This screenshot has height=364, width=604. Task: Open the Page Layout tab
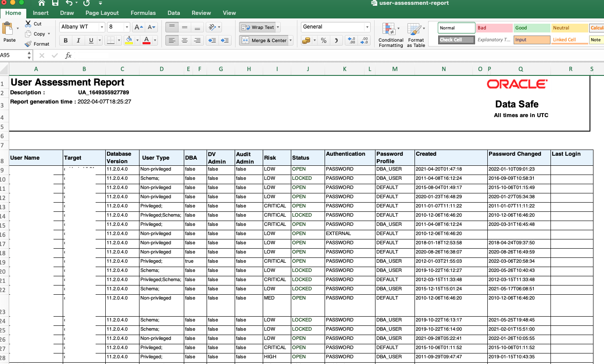[x=102, y=13]
